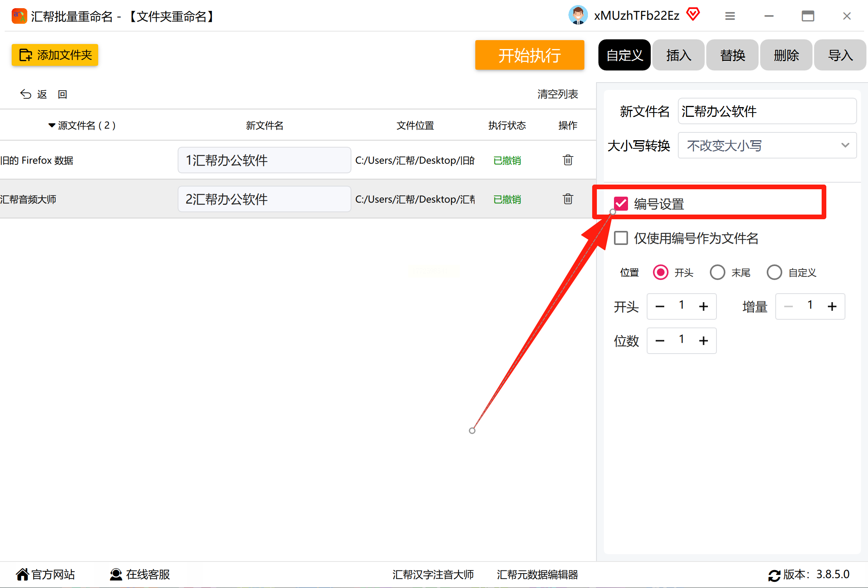Open 官方网站 home icon link
This screenshot has width=868, height=588.
(23, 574)
